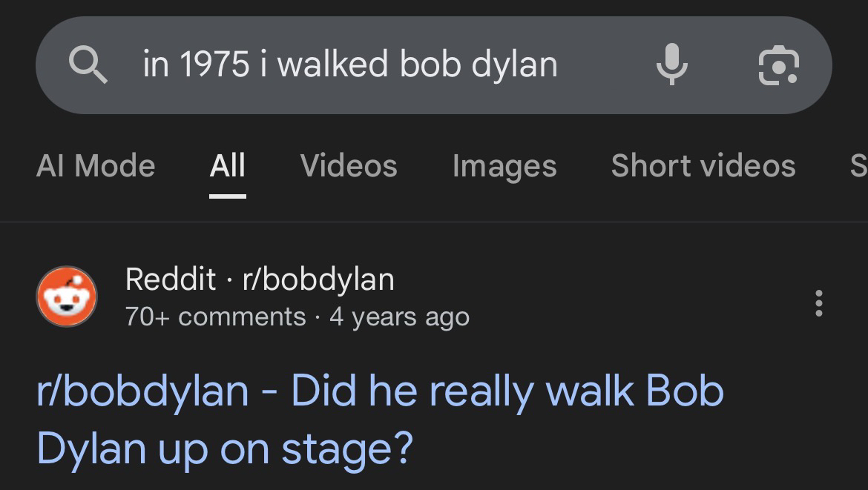Open the Images tab
Image resolution: width=868 pixels, height=490 pixels.
[504, 165]
